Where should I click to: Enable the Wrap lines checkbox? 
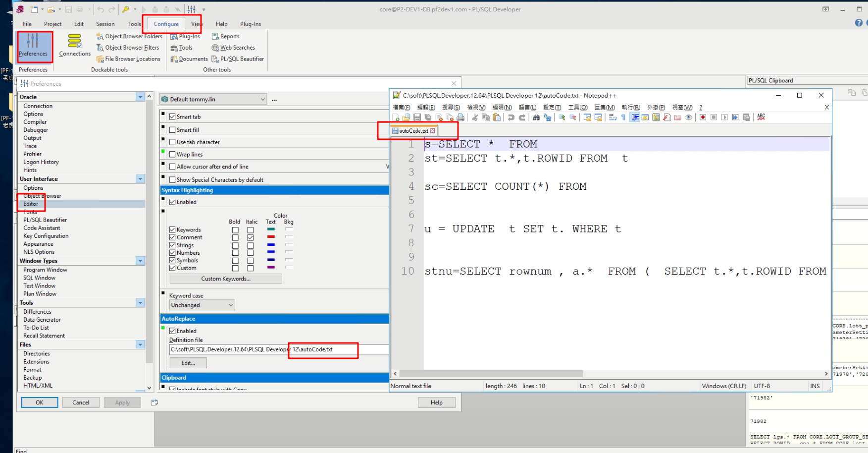coord(172,155)
